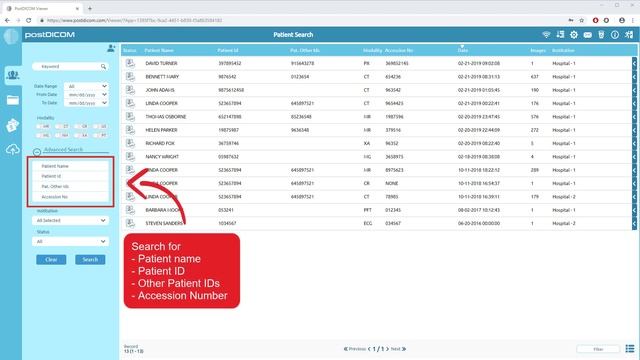Click the Accession No field

[70, 197]
